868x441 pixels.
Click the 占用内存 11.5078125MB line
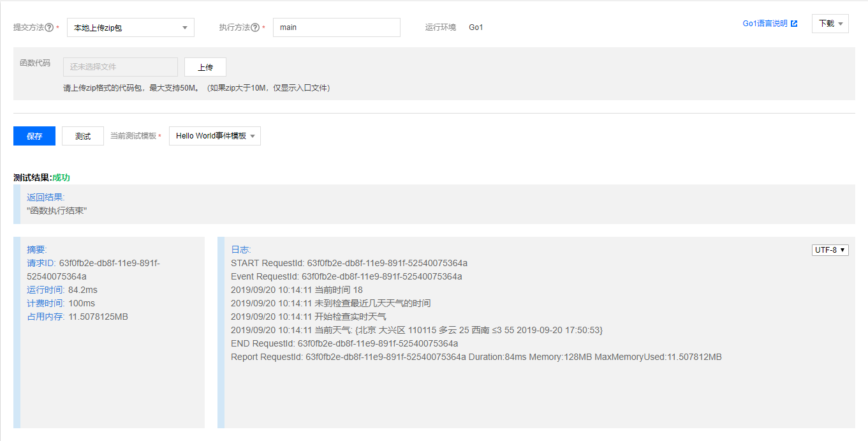[77, 317]
